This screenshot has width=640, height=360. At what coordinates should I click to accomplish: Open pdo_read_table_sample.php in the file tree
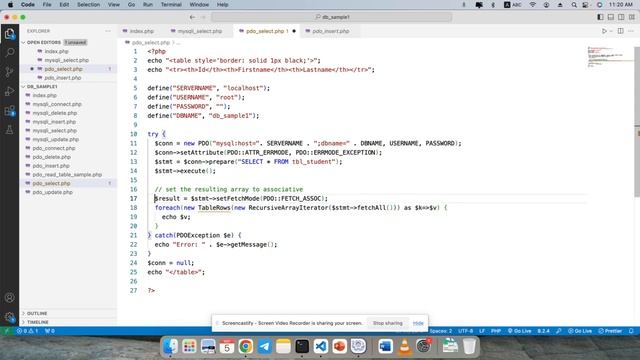(67, 174)
